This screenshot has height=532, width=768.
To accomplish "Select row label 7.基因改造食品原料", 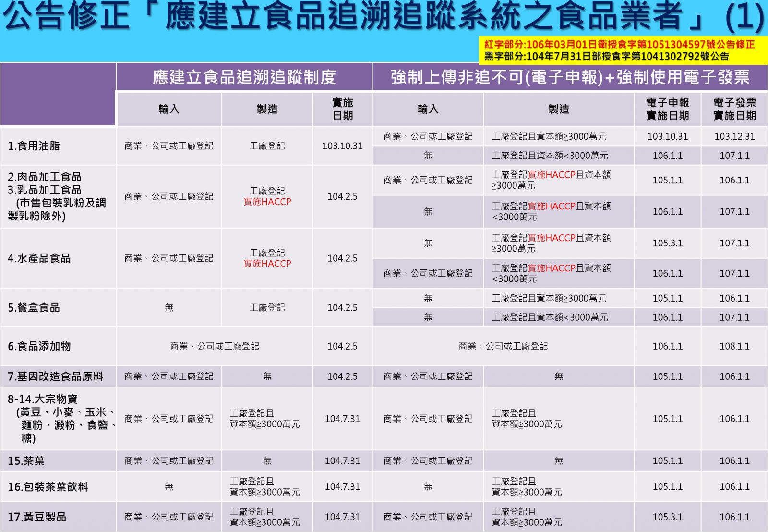I will click(x=55, y=376).
